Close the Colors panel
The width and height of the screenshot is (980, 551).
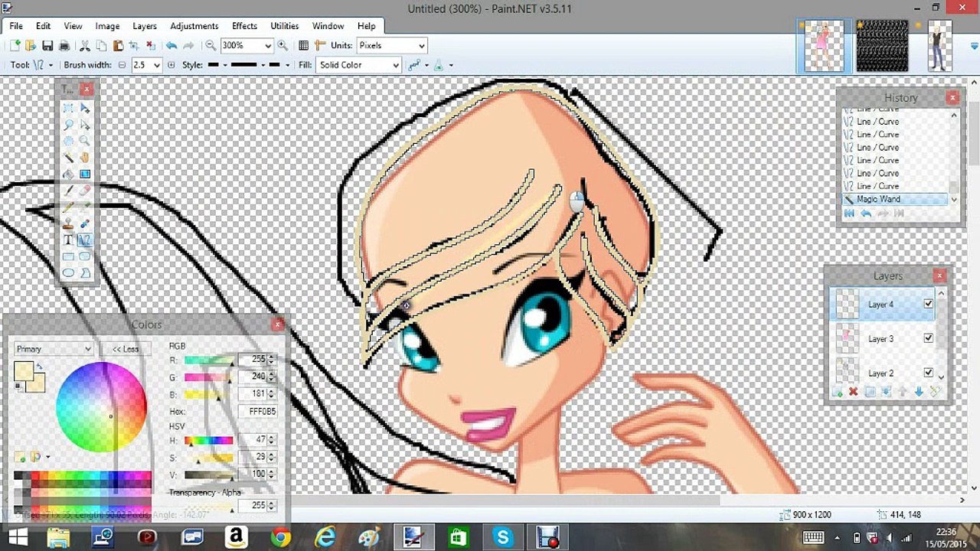tap(277, 324)
